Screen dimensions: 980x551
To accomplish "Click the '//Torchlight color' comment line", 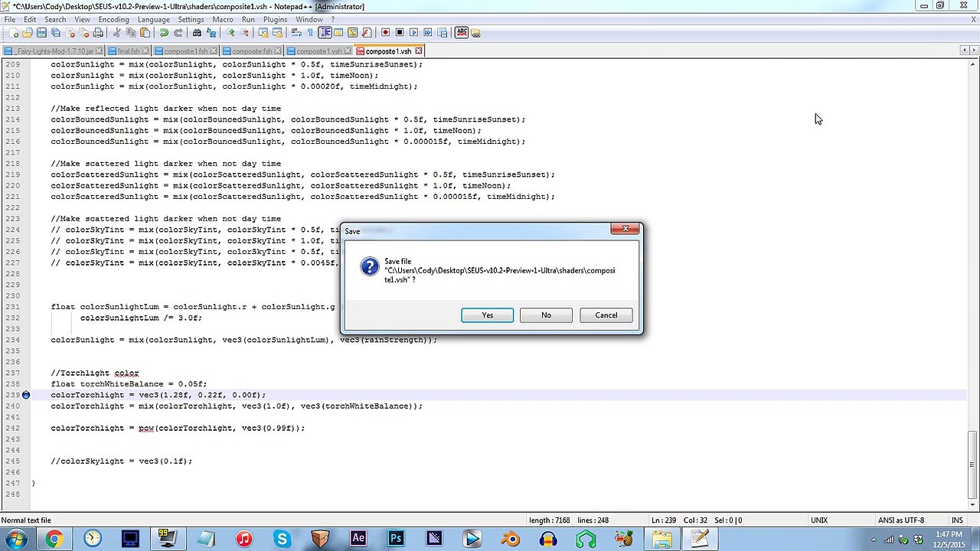I will tap(95, 373).
